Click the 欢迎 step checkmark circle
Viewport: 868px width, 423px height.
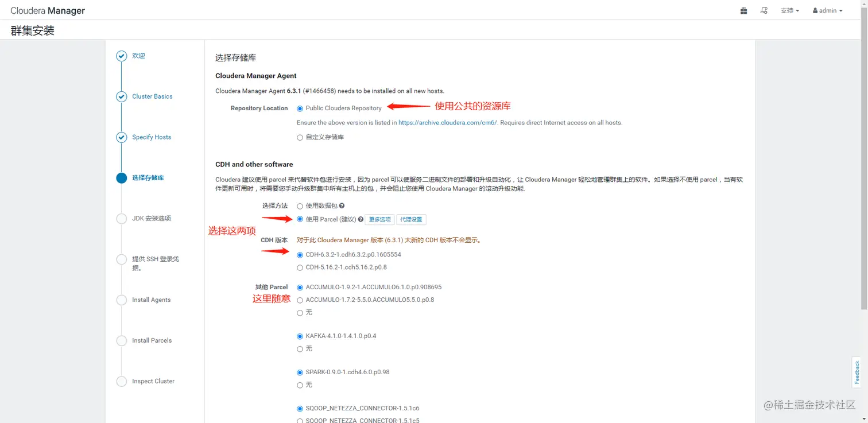(121, 56)
